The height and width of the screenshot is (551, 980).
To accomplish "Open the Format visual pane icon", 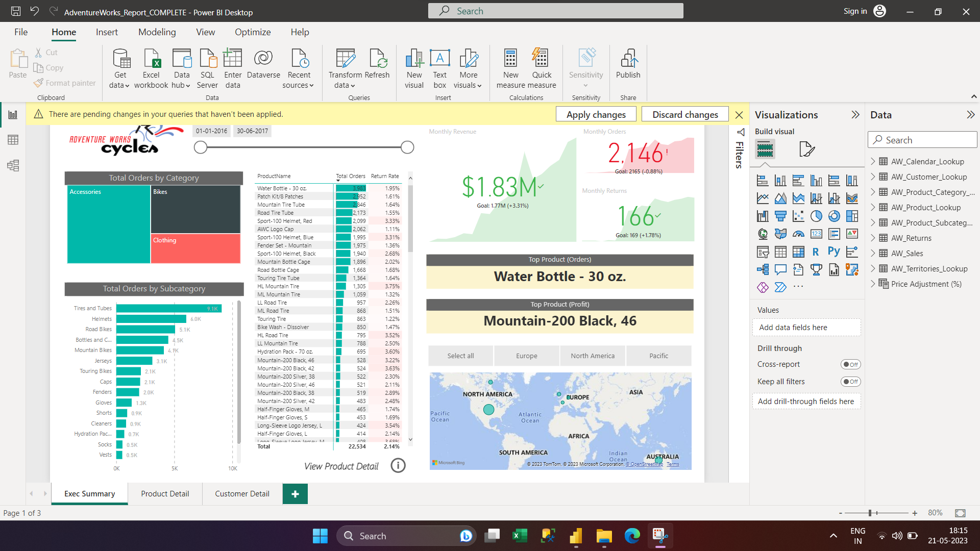I will point(806,149).
